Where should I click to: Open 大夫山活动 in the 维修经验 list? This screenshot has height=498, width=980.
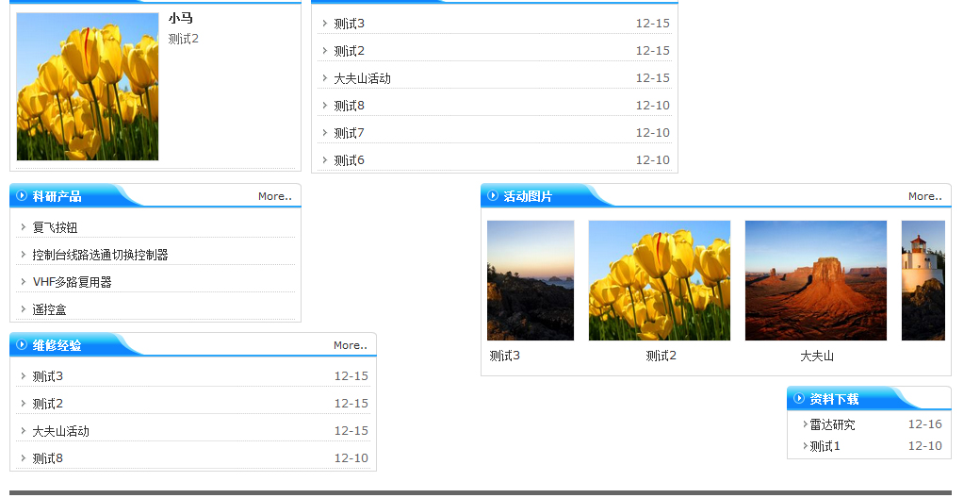point(60,431)
